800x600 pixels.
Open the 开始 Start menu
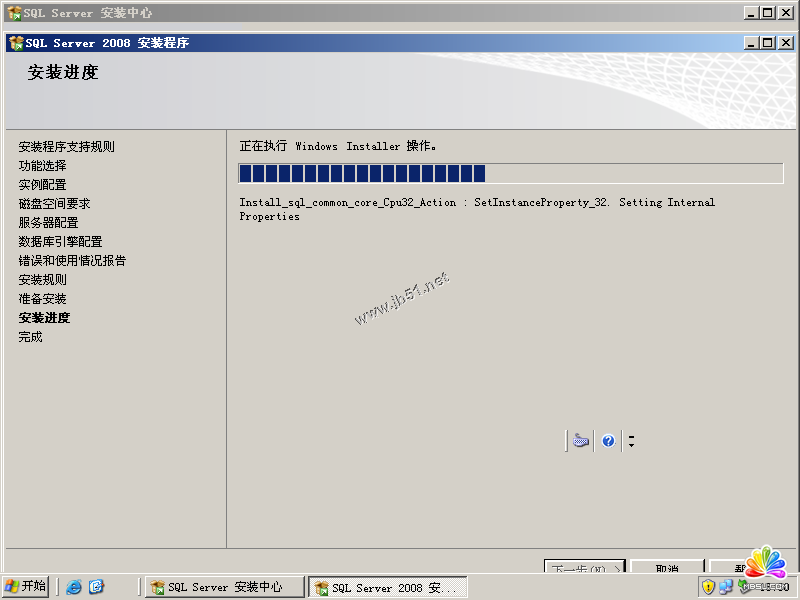pos(26,586)
